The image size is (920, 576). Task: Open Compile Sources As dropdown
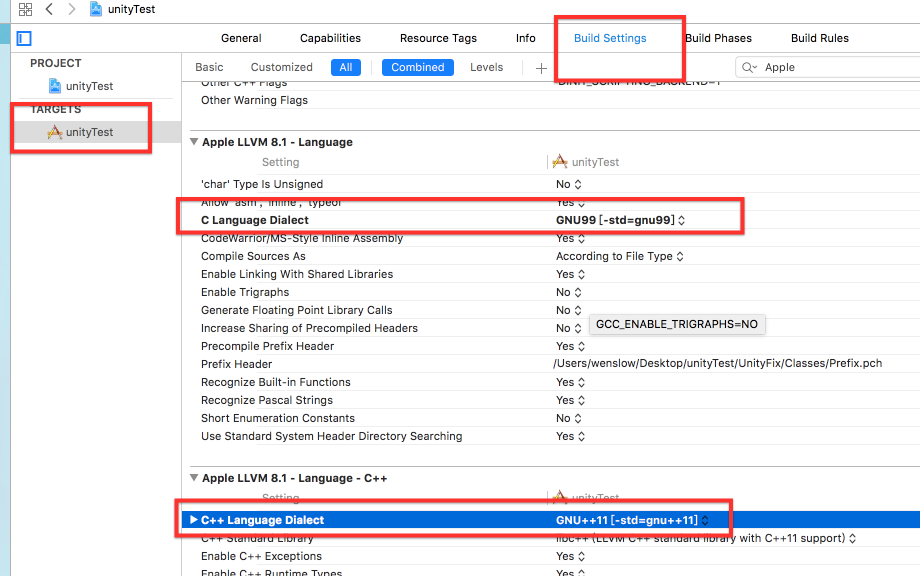click(x=620, y=256)
